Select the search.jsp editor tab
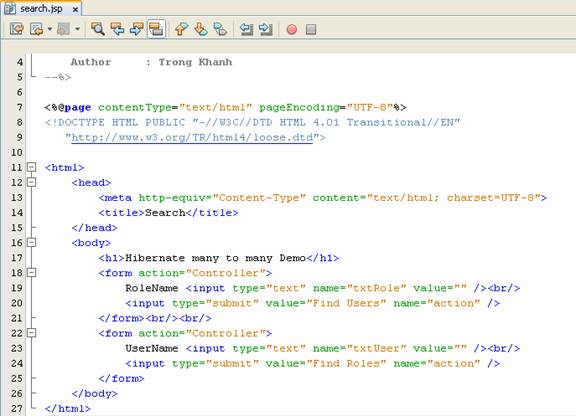Viewport: 576px width, 416px height. click(x=41, y=8)
